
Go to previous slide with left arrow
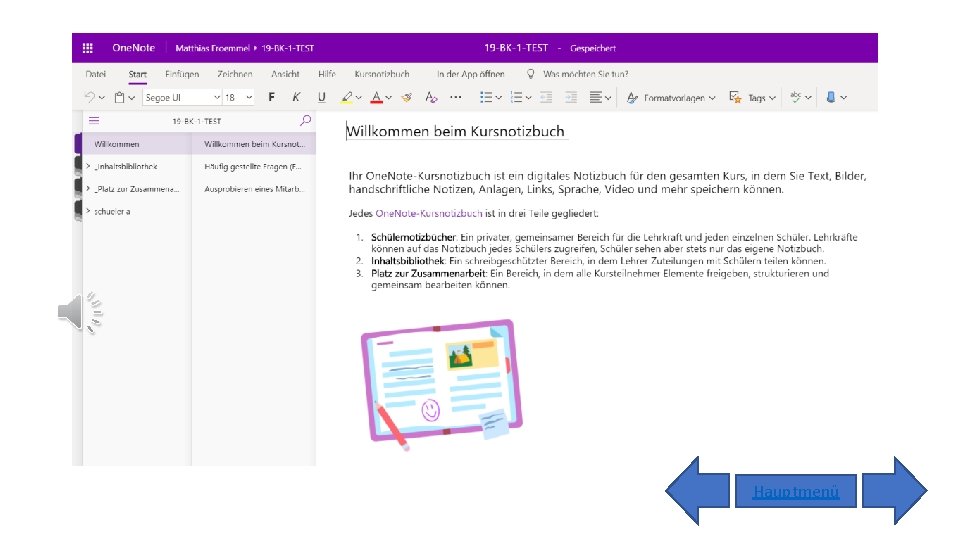[697, 490]
